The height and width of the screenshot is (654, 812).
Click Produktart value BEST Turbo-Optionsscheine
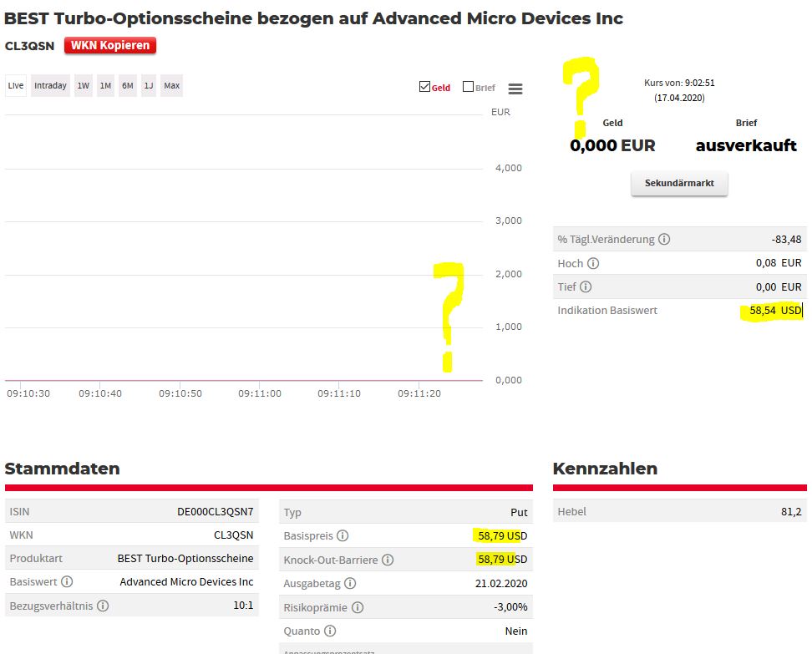pos(185,558)
